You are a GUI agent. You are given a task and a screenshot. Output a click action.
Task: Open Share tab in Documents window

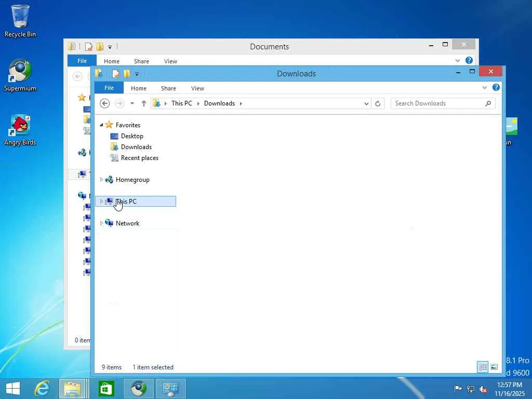141,61
